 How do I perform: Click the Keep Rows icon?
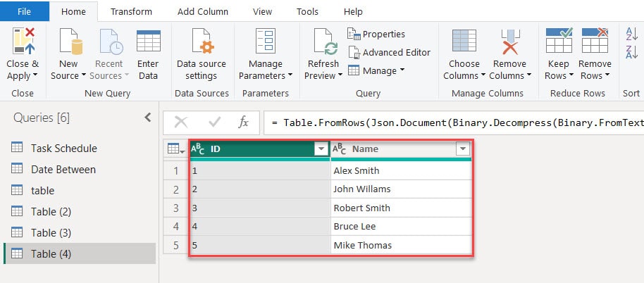[x=559, y=40]
